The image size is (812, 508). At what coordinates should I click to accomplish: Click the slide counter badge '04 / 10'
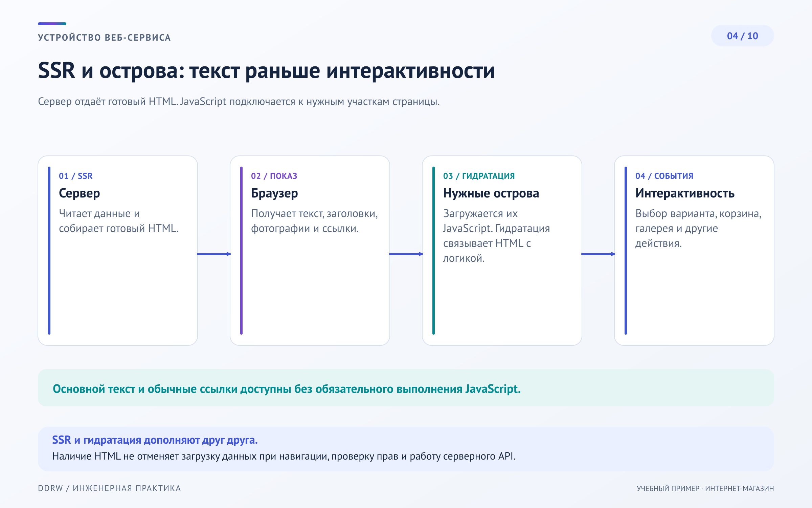point(742,36)
